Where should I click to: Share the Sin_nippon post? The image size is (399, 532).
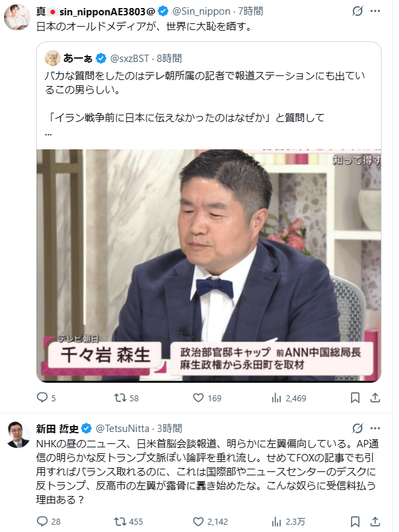tap(375, 397)
